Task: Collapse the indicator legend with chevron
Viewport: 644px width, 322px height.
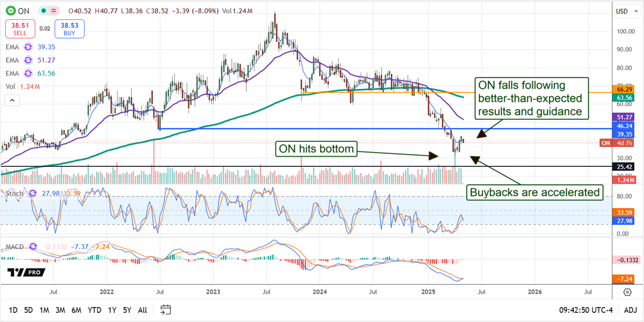Action: [x=12, y=100]
